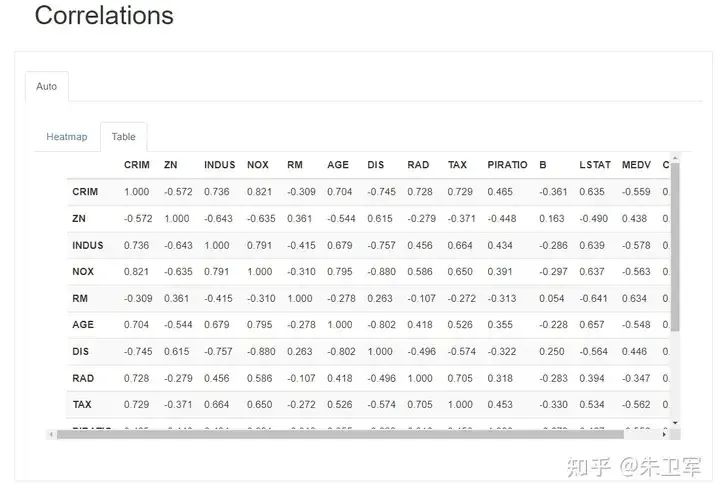Click 0.657 in the AGE row
Screen dimensions: 720x497
point(591,325)
